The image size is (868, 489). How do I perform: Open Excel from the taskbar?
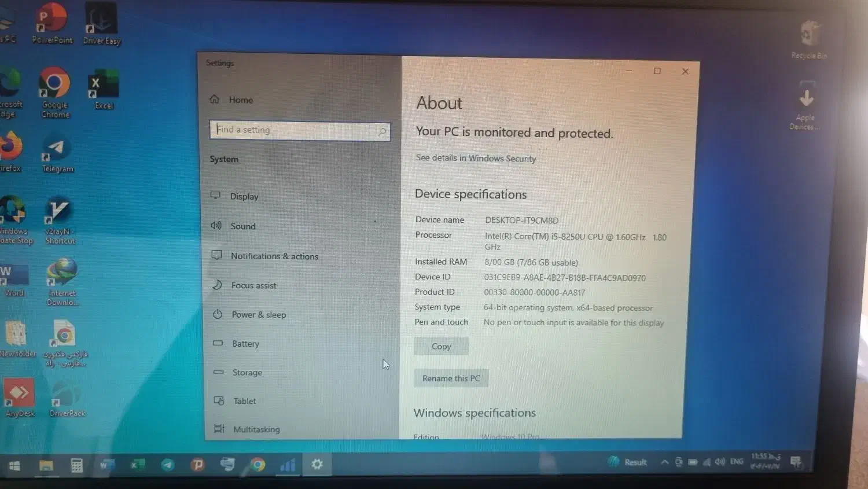tap(137, 465)
